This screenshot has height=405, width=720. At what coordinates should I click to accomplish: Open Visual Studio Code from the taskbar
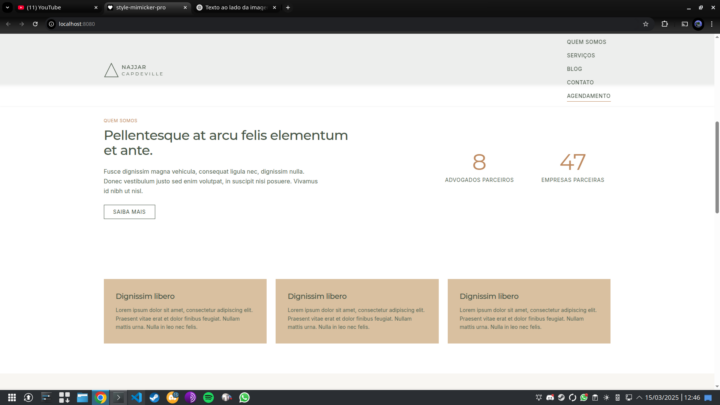pos(137,397)
